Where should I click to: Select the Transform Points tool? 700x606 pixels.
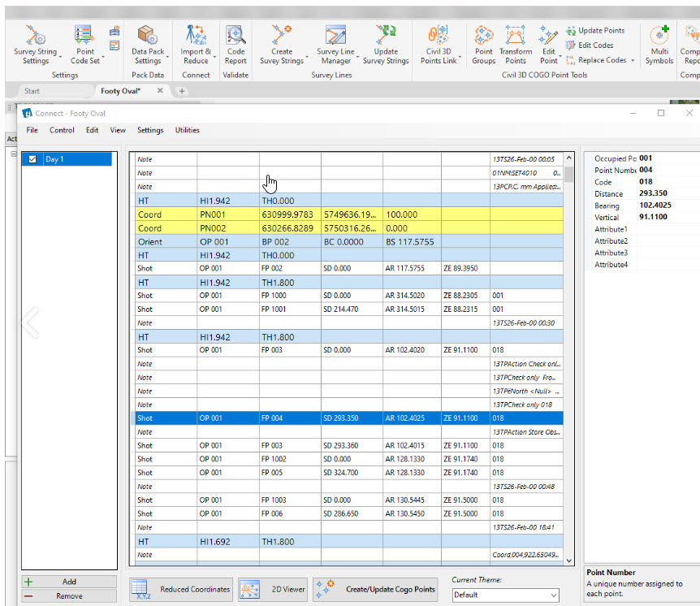[516, 45]
